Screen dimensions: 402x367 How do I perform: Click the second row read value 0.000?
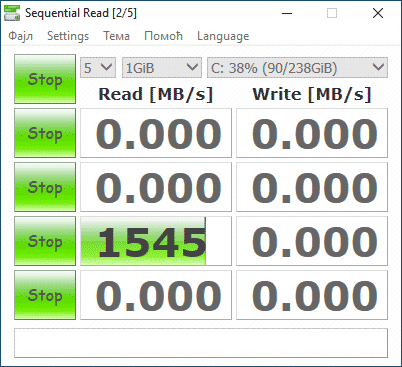pos(156,187)
